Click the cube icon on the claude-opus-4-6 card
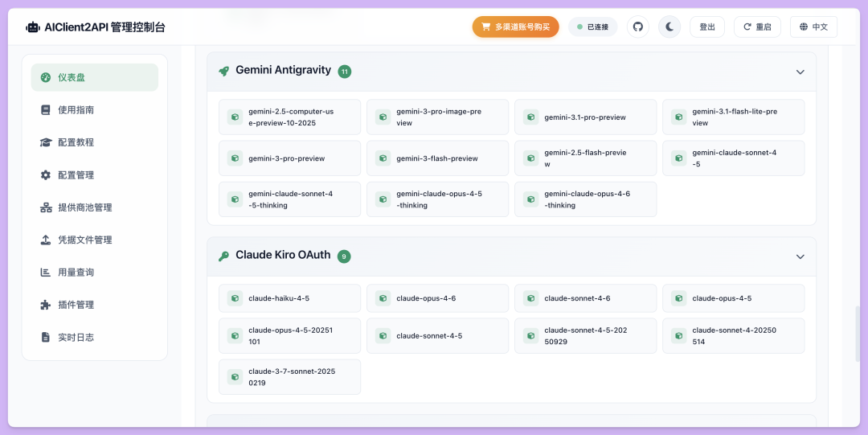This screenshot has width=868, height=435. pos(383,298)
